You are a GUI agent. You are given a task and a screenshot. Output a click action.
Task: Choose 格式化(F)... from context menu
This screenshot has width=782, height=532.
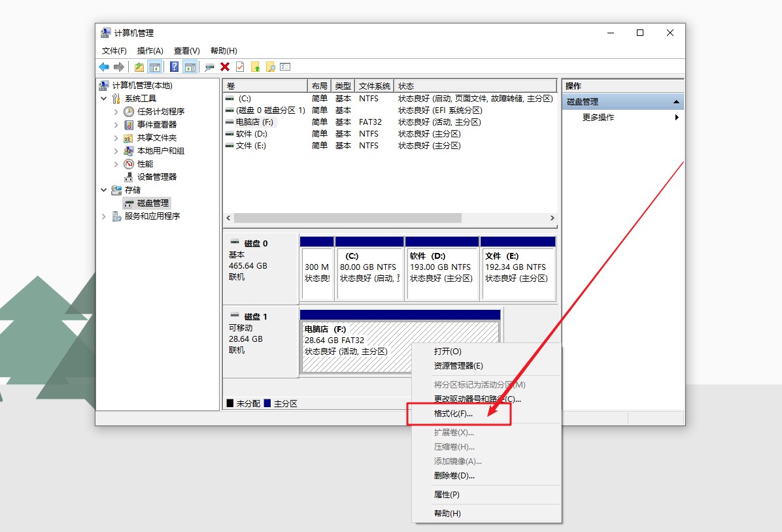pyautogui.click(x=453, y=414)
